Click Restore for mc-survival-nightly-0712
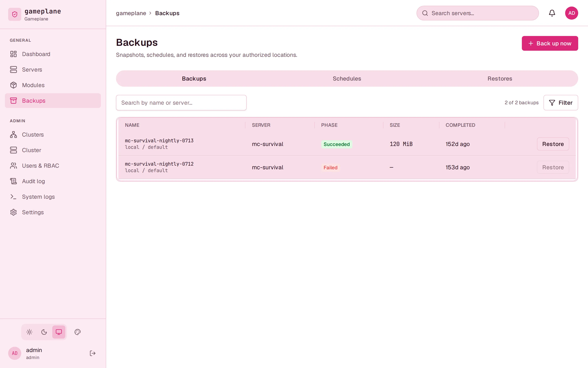This screenshot has height=368, width=588. pos(553,167)
